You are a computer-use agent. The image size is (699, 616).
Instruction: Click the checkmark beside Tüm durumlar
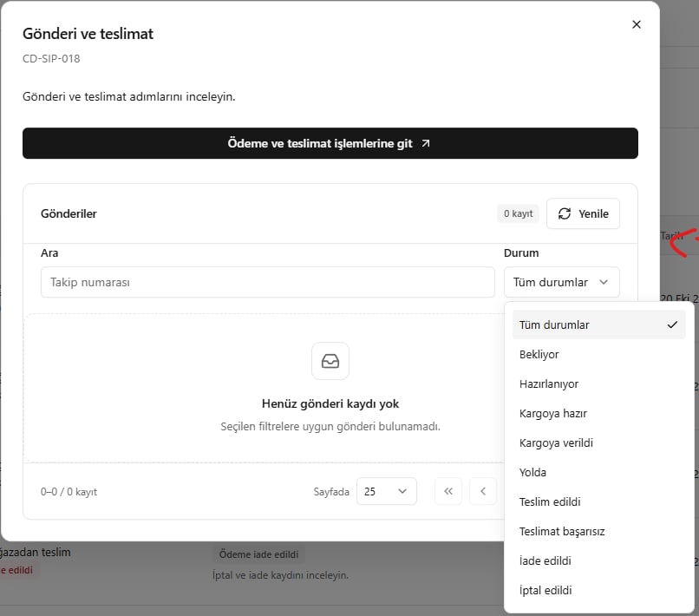pos(672,324)
